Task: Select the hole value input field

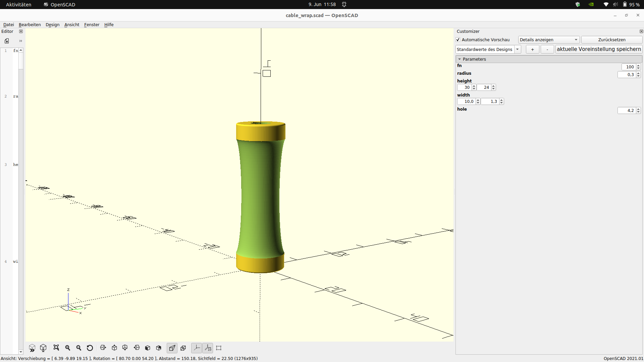Action: (x=627, y=110)
